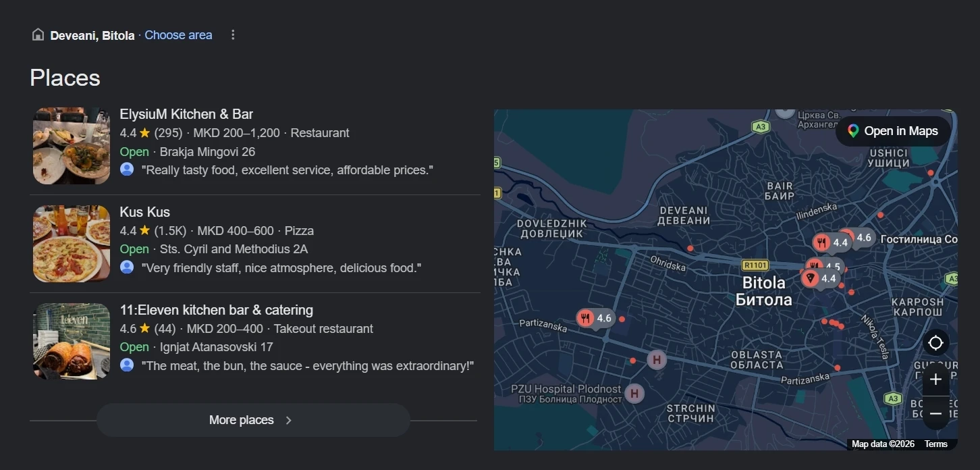Click the yellow star in Kus Kus rating

(144, 231)
